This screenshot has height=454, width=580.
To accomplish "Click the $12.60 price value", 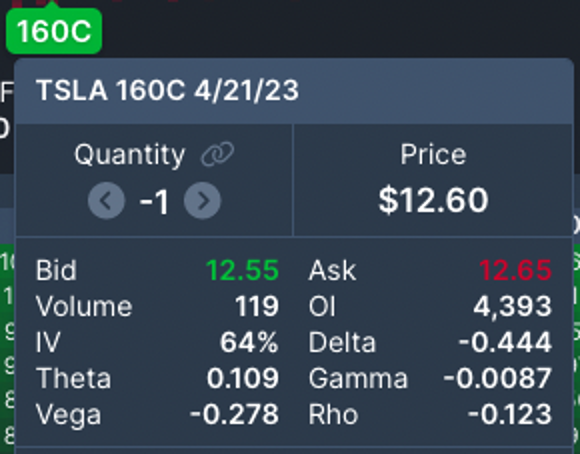I will coord(434,200).
